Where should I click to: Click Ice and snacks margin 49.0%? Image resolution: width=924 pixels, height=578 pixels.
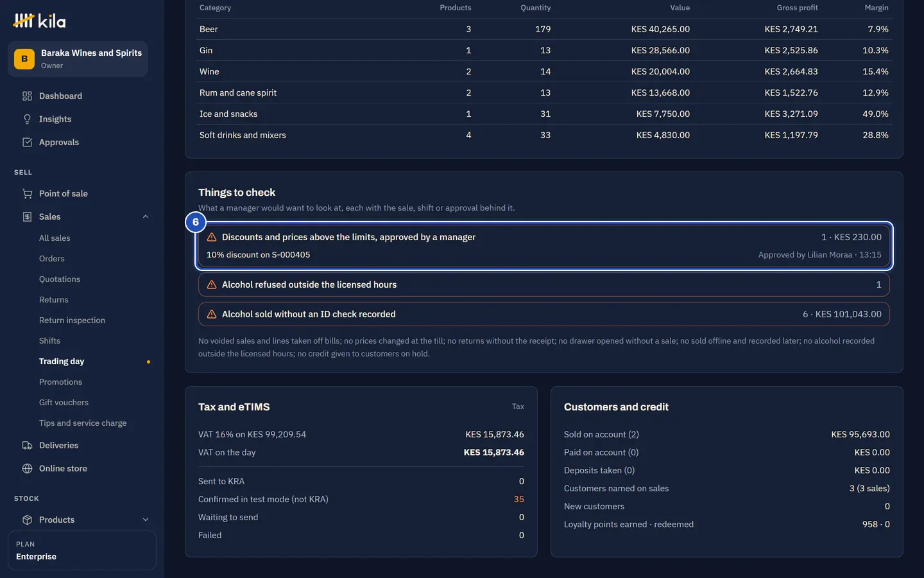pos(875,114)
